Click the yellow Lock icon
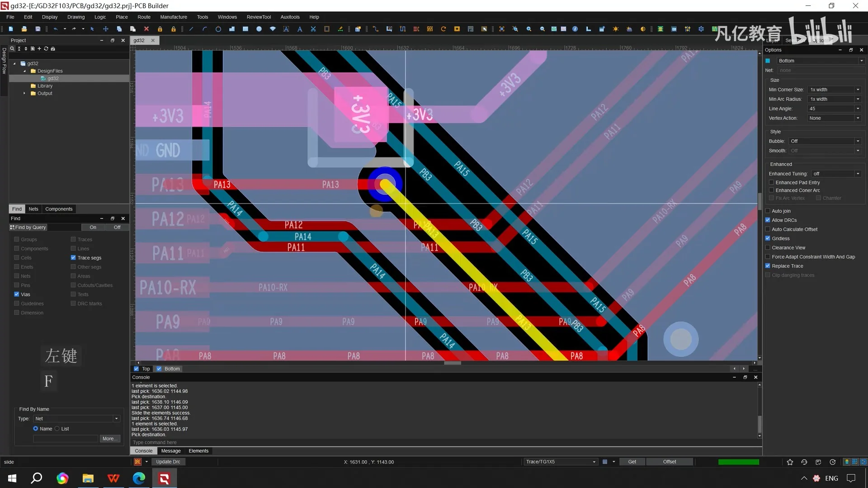 pos(160,29)
